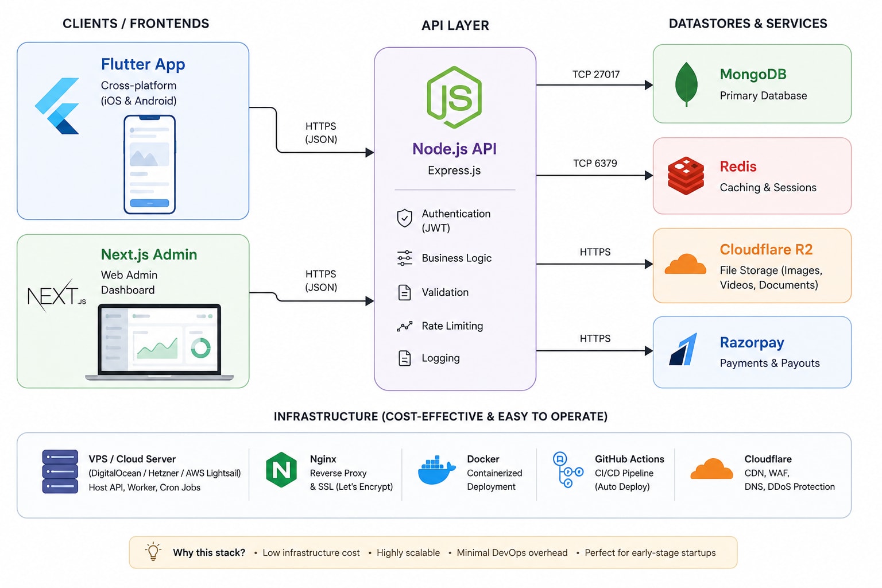Click the 'Docker' label text

coord(483,459)
